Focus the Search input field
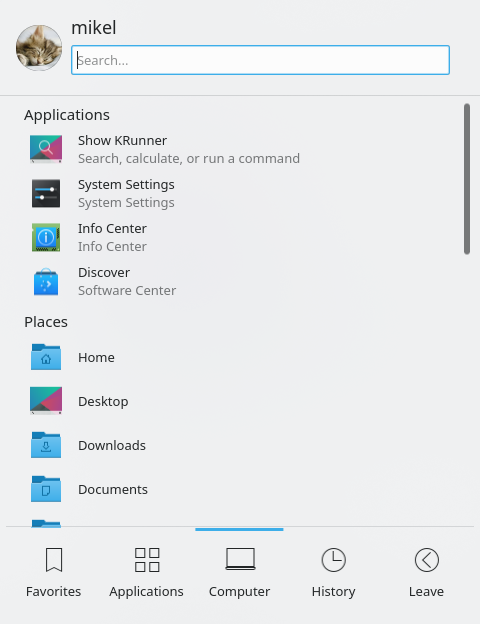This screenshot has width=480, height=624. click(x=260, y=60)
